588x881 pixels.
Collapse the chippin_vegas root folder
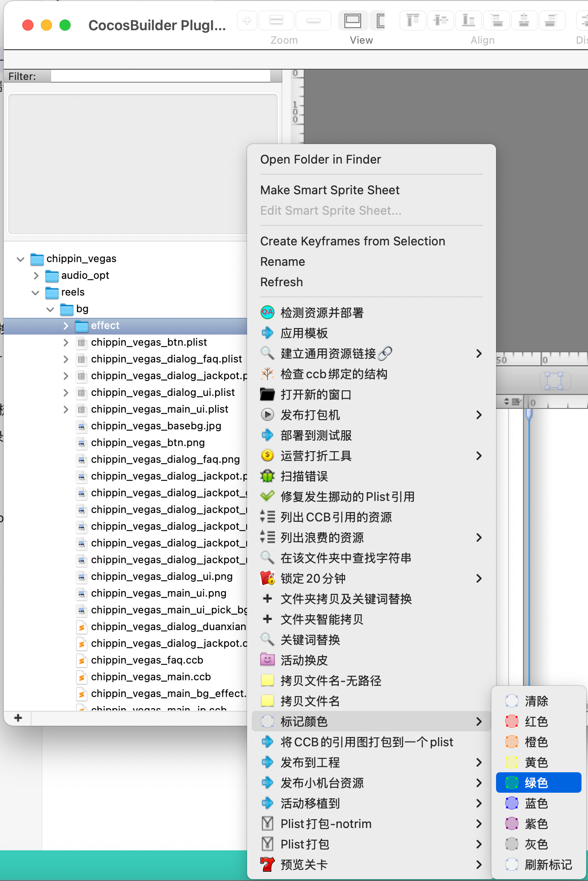pyautogui.click(x=20, y=259)
